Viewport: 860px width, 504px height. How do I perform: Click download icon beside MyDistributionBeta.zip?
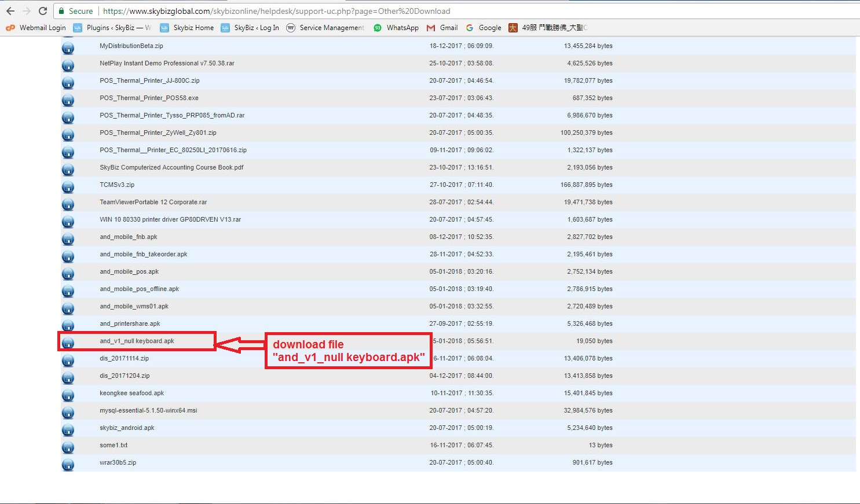(68, 47)
